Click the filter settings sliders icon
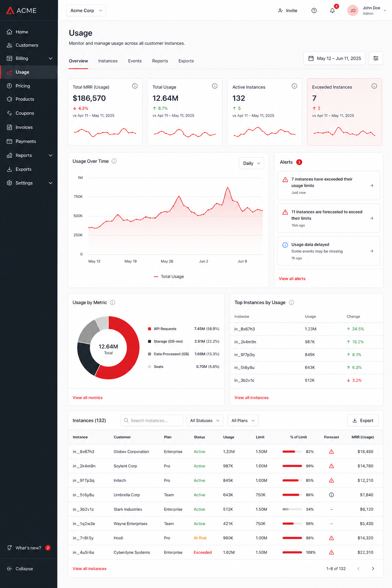Viewport: 392px width, 588px height. tap(376, 58)
